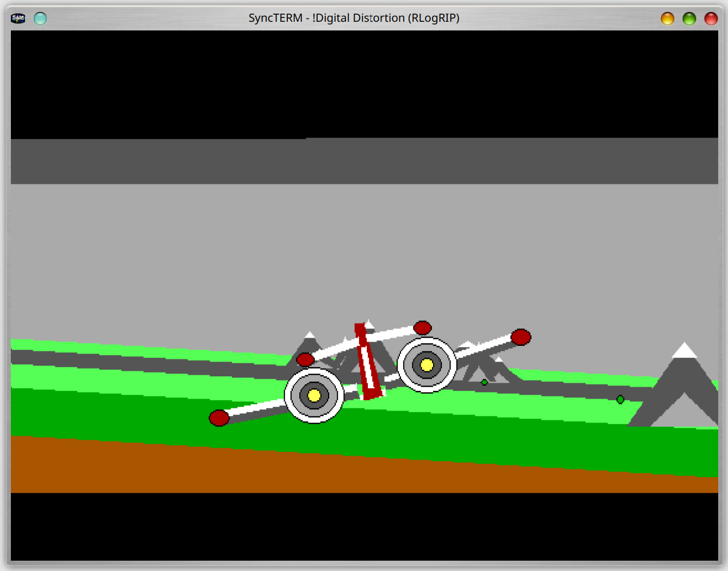The width and height of the screenshot is (728, 571).
Task: Close SyncTERM with the red button
Action: click(x=711, y=18)
